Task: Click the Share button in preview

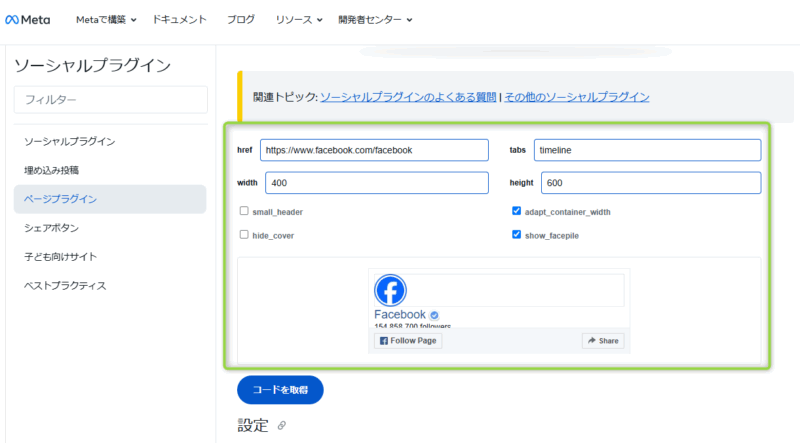Action: [603, 340]
